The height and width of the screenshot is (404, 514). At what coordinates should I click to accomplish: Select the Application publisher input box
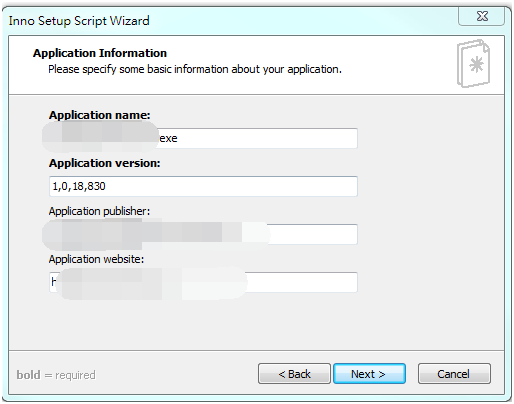pos(203,234)
